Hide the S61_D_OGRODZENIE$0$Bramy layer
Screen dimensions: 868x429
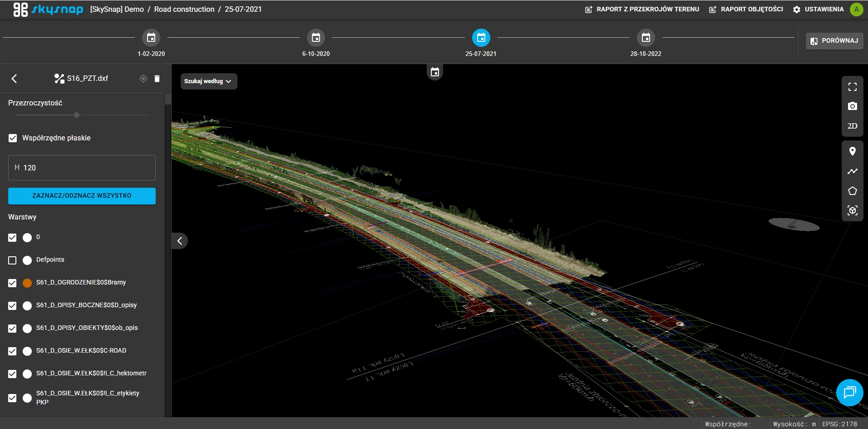click(x=13, y=283)
